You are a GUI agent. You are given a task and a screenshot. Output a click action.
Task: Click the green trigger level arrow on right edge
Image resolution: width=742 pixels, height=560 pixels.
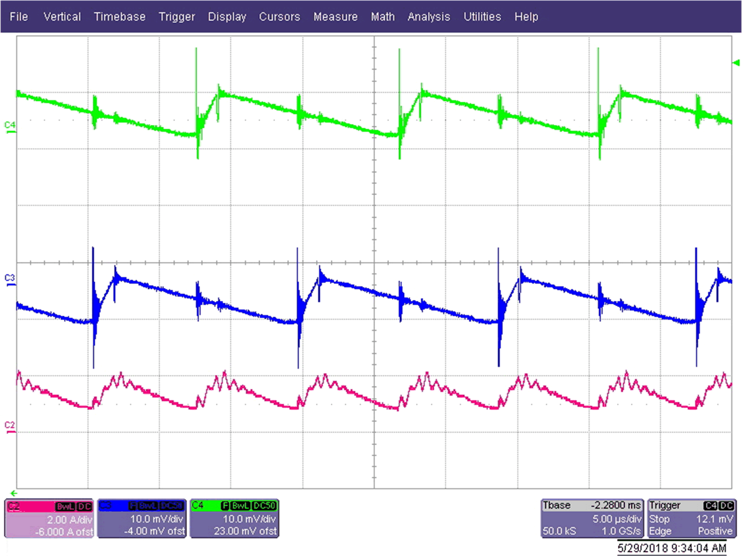(x=736, y=63)
